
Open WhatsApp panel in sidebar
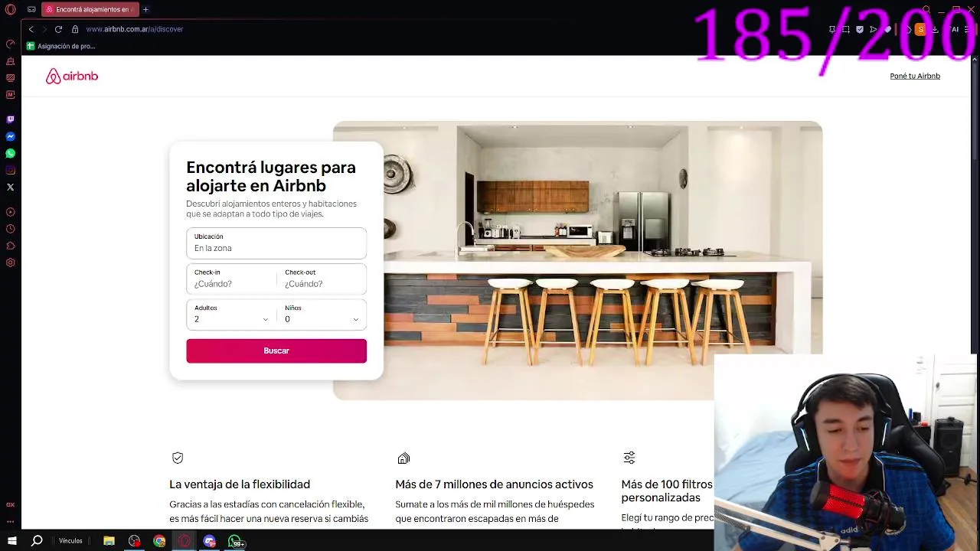pyautogui.click(x=11, y=153)
